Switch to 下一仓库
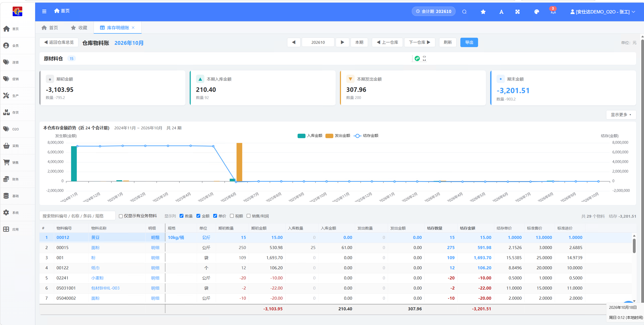 (x=420, y=42)
